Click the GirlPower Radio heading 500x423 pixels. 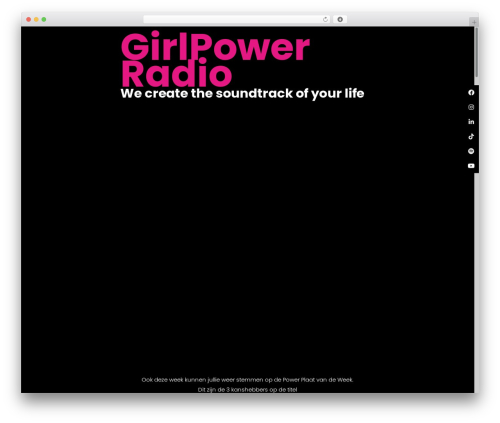(215, 59)
